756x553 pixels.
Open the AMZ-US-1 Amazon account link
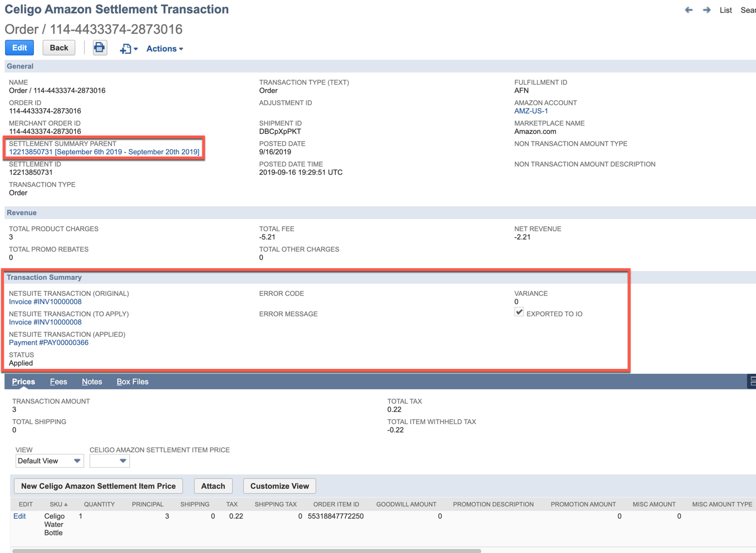tap(531, 111)
